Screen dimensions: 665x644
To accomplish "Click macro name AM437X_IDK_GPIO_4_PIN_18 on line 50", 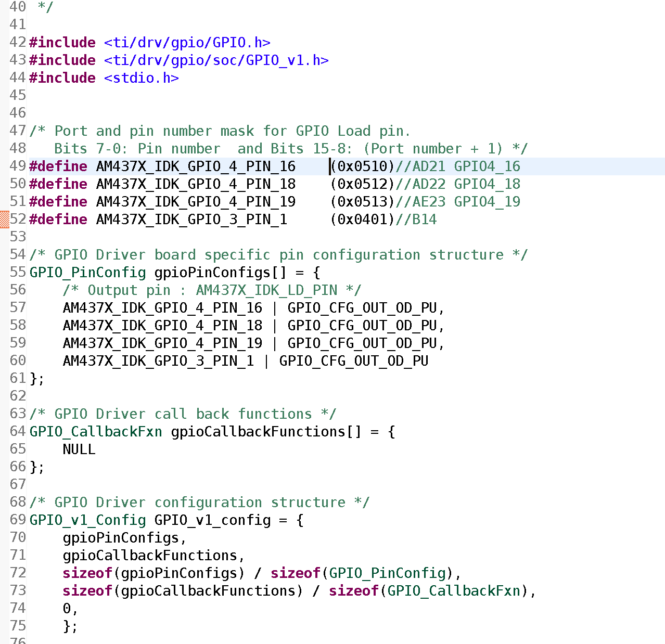I will point(196,184).
